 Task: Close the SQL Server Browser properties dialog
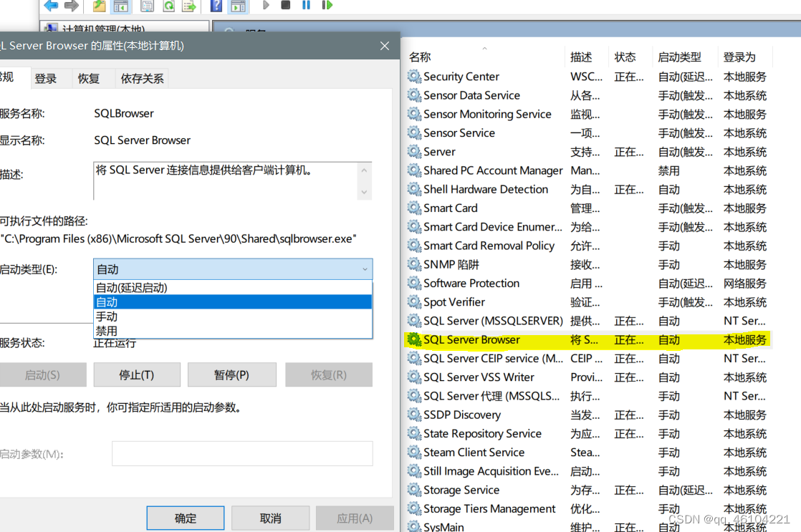click(x=385, y=46)
